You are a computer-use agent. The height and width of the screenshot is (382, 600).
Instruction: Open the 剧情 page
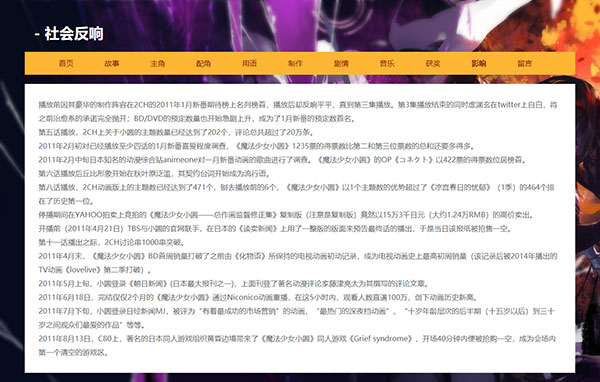[x=341, y=64]
